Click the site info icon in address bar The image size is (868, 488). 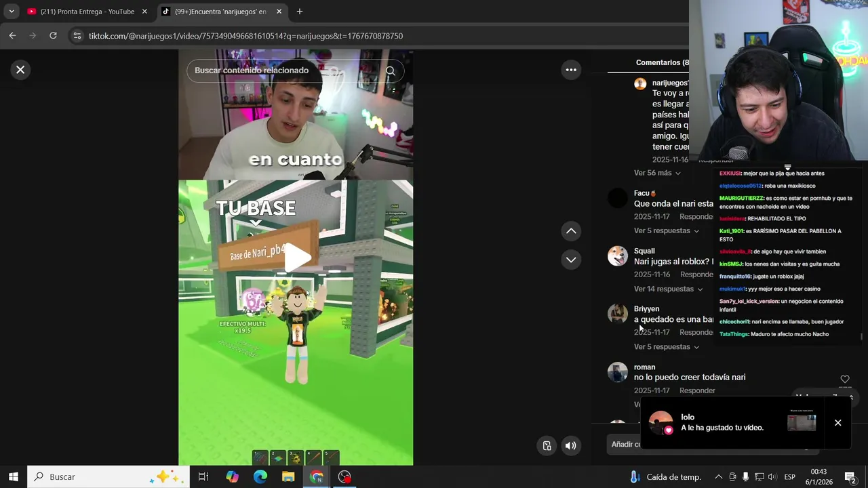pos(77,36)
